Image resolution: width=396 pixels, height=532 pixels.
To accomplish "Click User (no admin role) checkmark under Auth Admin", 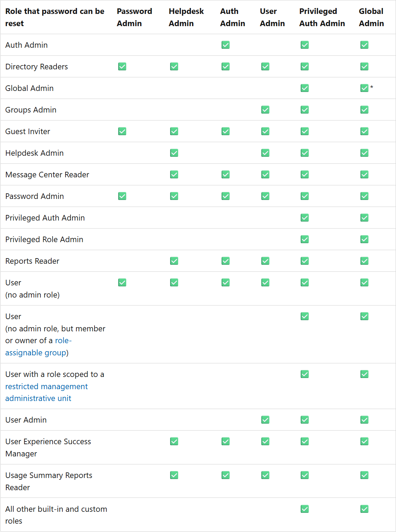I will 226,283.
